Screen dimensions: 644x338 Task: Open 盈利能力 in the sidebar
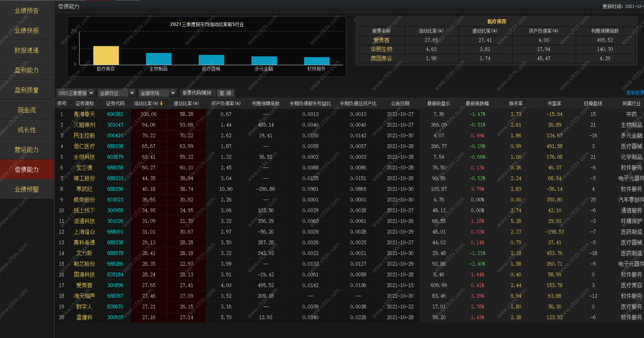[x=27, y=70]
